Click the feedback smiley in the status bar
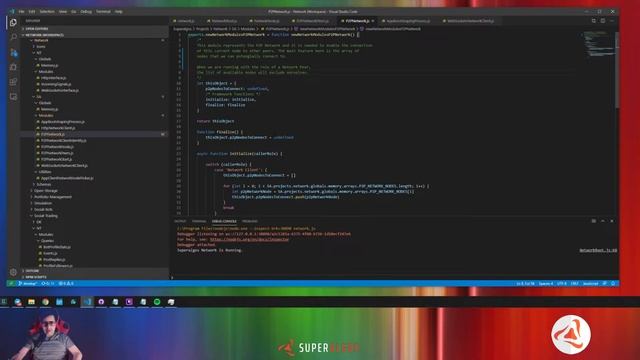The height and width of the screenshot is (360, 640). tap(604, 283)
